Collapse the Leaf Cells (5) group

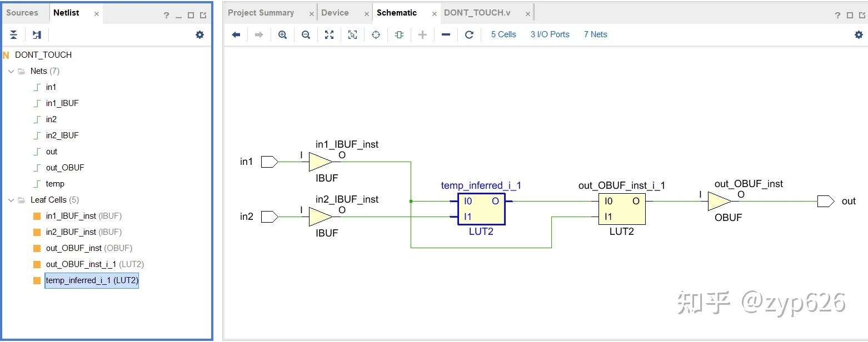tap(11, 200)
